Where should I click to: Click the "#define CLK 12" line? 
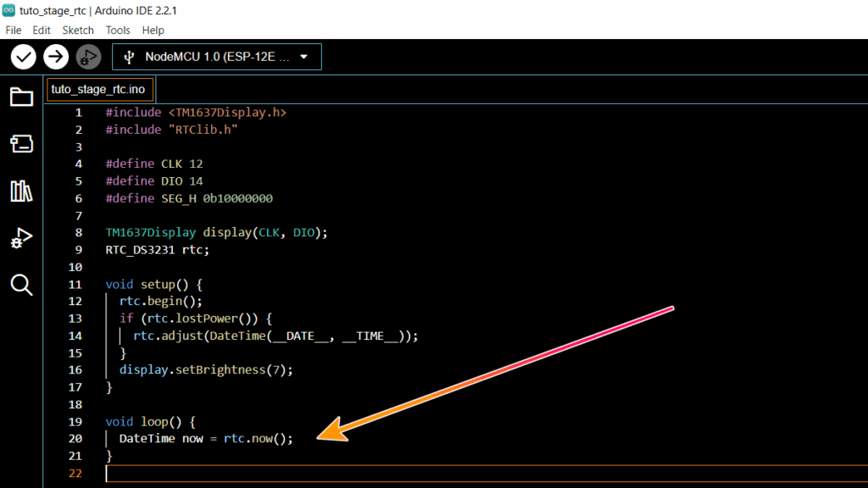coord(154,164)
